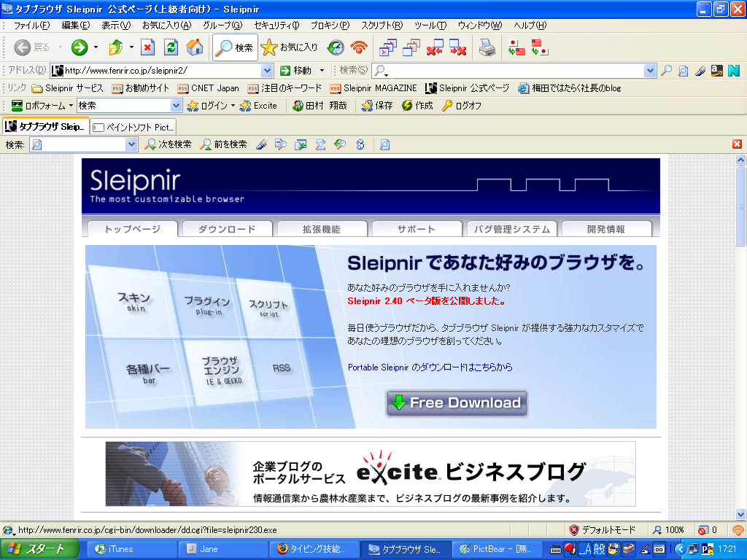Click the Up one level folder icon
The width and height of the screenshot is (747, 560).
coord(116,47)
